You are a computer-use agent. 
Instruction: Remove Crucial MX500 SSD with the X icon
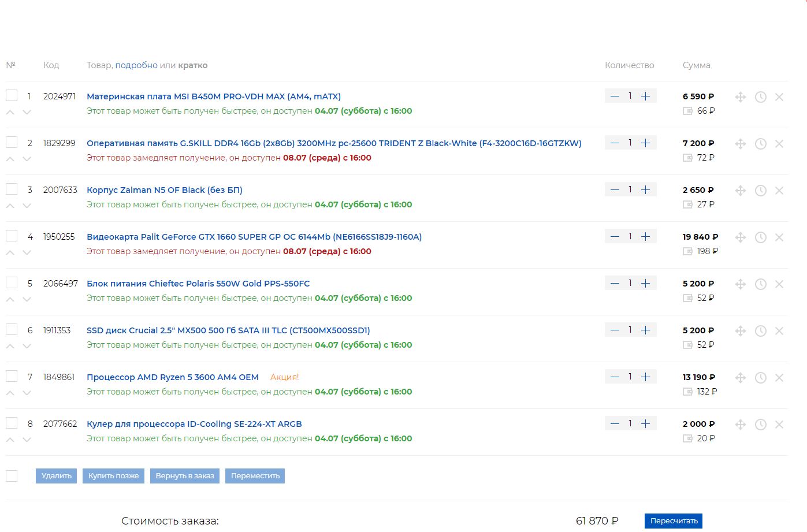[779, 331]
